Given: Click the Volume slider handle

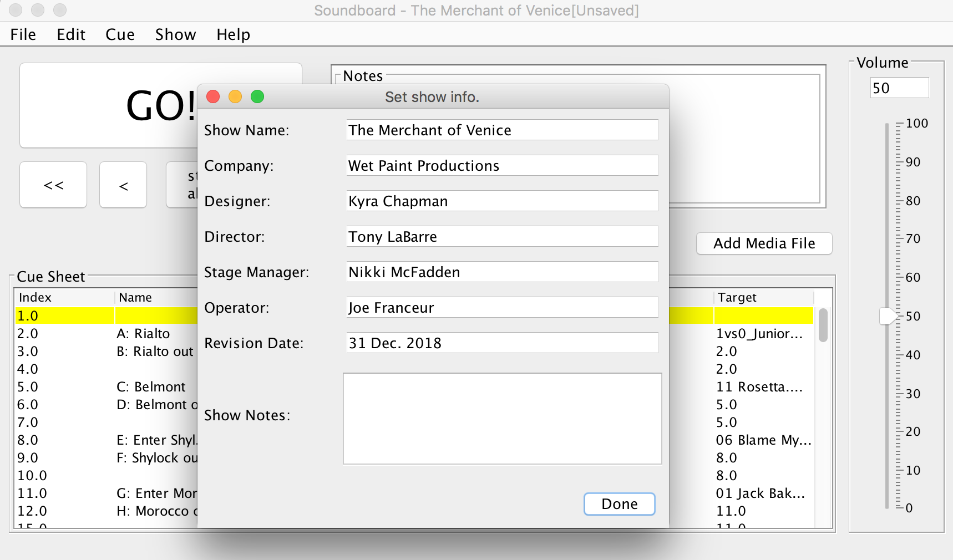Looking at the screenshot, I should 888,316.
